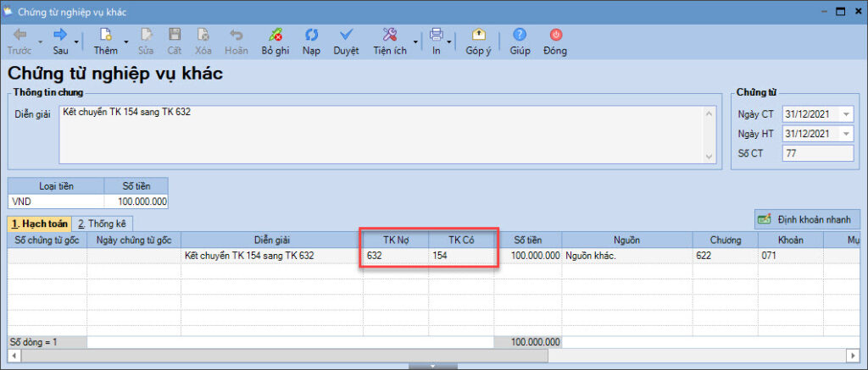Expand the Ngày HT date dropdown
This screenshot has height=370, width=868.
[x=847, y=134]
